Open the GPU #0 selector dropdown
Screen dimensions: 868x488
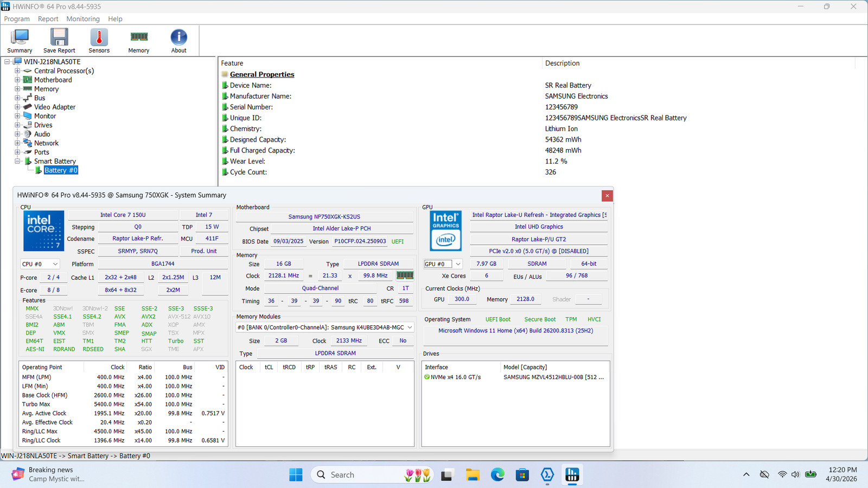click(443, 264)
